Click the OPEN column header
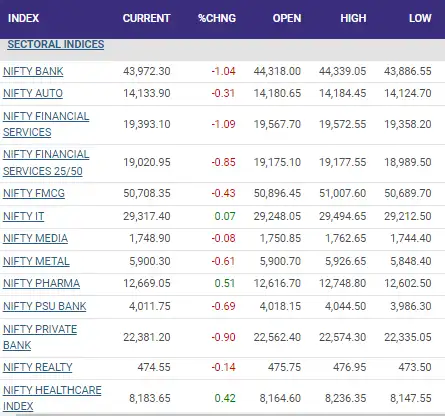Viewport: 445px width, 416px height. tap(287, 18)
